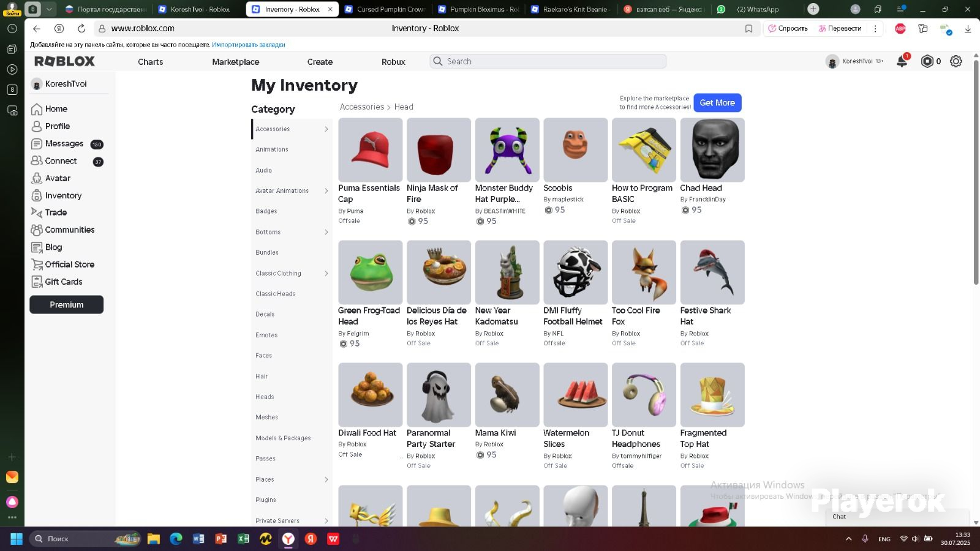Open the Gift Cards sidebar item
Screen dimensions: 980x551
click(x=57, y=282)
